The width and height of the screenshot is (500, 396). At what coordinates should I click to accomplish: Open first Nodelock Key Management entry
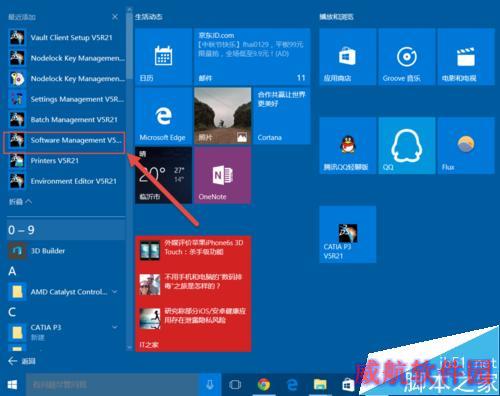[66, 58]
